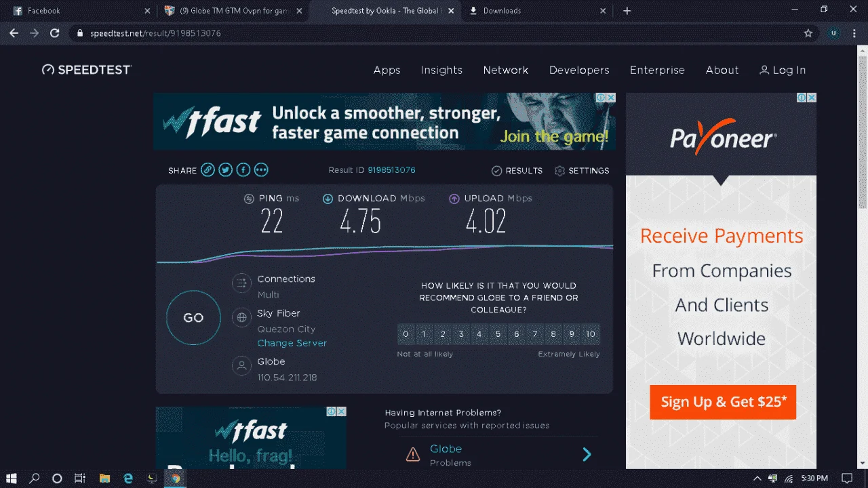
Task: Select rating 0 for recommendation
Action: 406,334
